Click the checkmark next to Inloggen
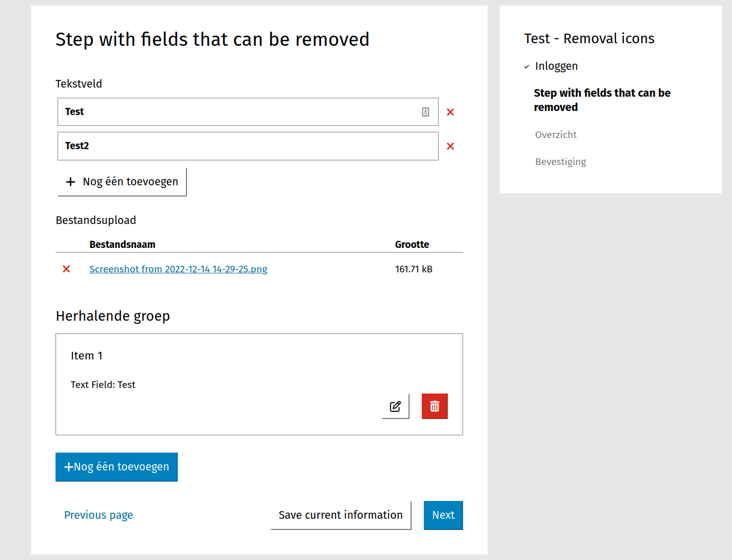This screenshot has height=560, width=732. [x=527, y=67]
